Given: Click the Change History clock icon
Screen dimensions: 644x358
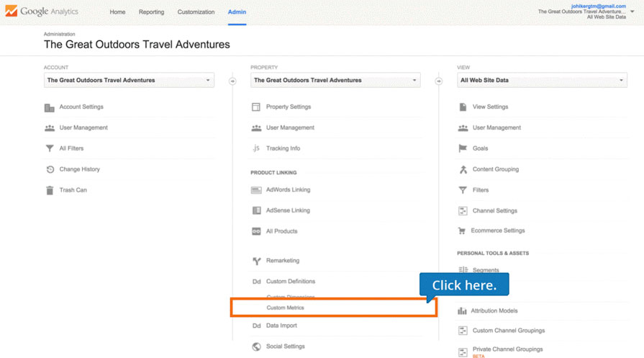Looking at the screenshot, I should point(50,169).
